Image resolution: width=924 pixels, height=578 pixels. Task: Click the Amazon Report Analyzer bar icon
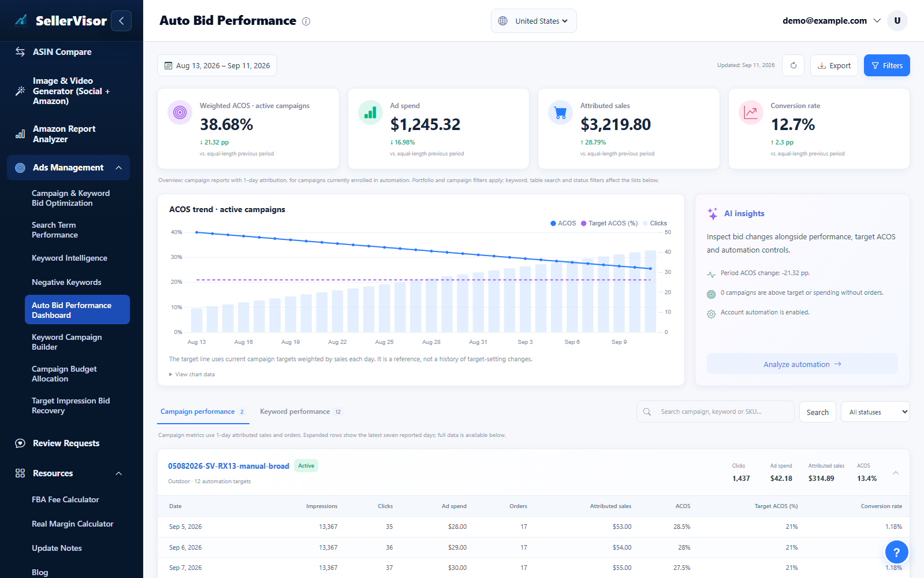(20, 134)
